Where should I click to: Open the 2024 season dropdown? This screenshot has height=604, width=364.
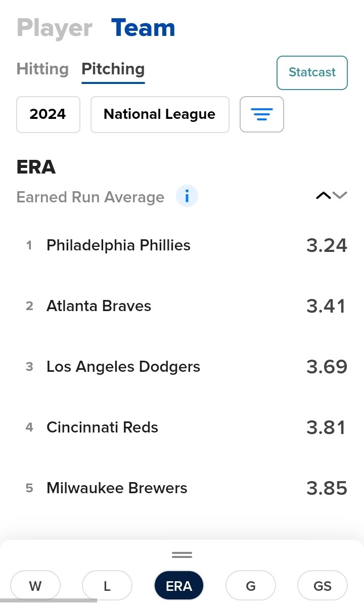tap(48, 114)
